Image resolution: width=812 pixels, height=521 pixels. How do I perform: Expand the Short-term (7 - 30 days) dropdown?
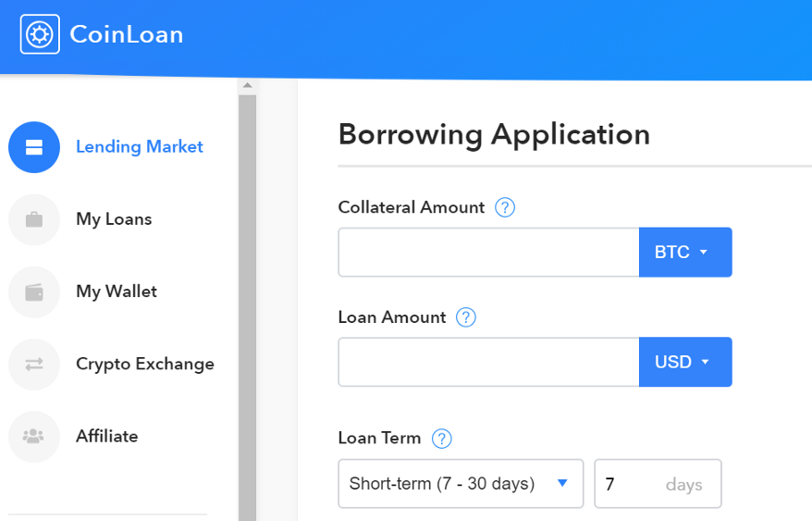click(x=461, y=484)
